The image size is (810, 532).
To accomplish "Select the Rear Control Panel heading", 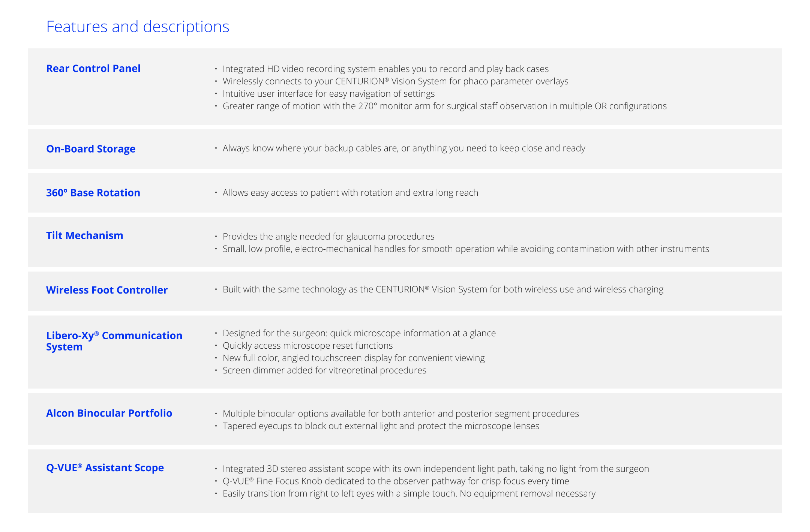I will click(93, 69).
